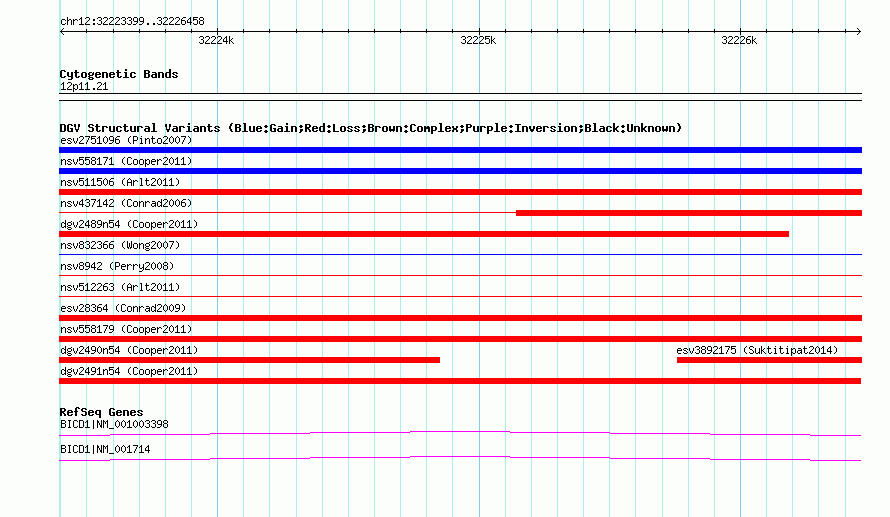This screenshot has height=517, width=890.
Task: Click the red loss bar for esv3892175
Action: click(x=769, y=360)
